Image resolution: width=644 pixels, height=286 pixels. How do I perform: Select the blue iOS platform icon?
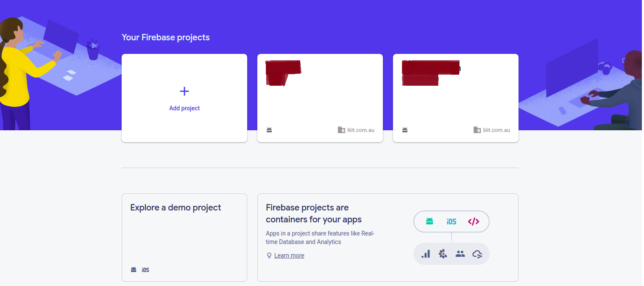coord(451,222)
